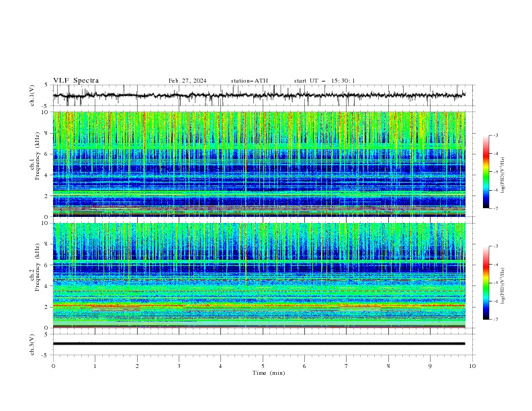Click the "-5" voltage tick of ch.3(V) axis
The image size is (532, 411).
click(x=46, y=355)
